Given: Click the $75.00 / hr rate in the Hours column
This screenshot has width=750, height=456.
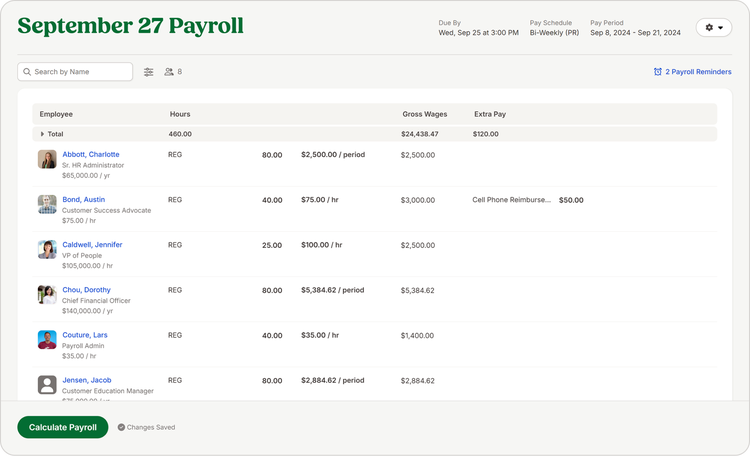Looking at the screenshot, I should pos(320,200).
